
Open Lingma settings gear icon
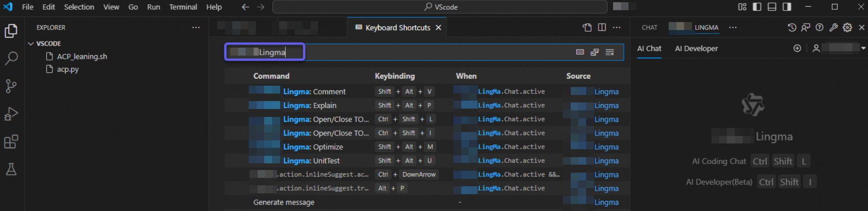point(847,27)
